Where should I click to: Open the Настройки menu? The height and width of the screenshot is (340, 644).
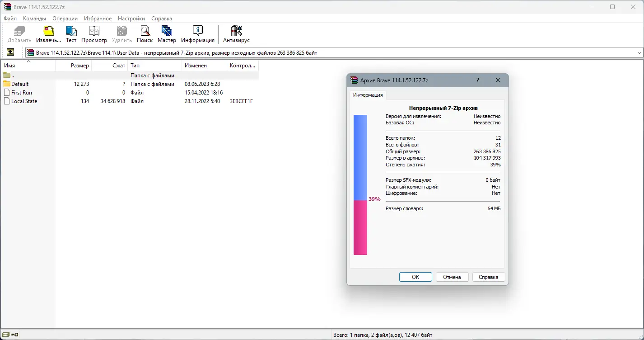[x=131, y=19]
